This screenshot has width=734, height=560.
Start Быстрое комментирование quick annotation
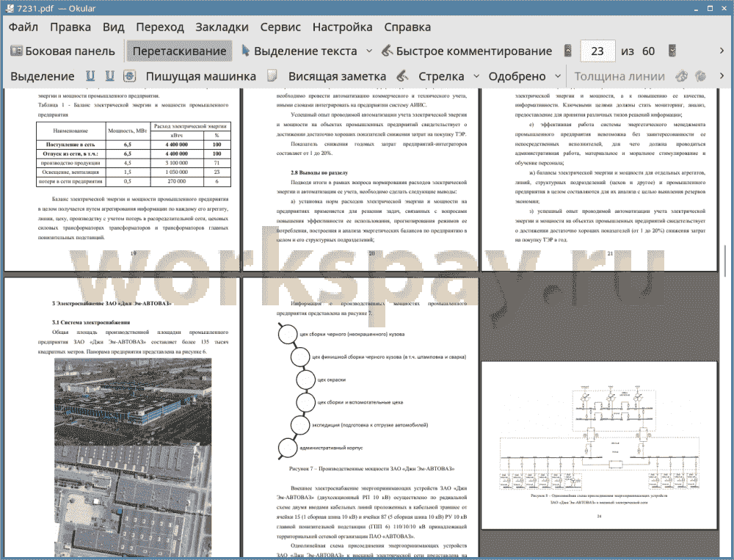[x=467, y=51]
